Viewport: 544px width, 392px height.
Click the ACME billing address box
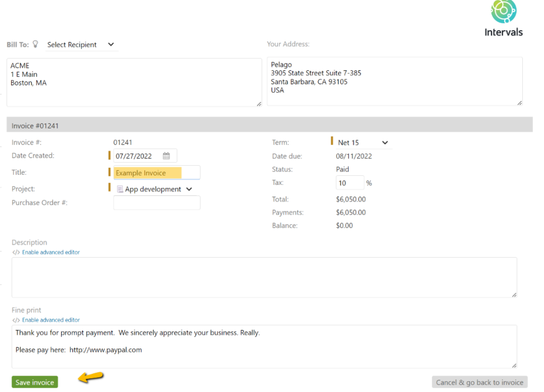[134, 81]
